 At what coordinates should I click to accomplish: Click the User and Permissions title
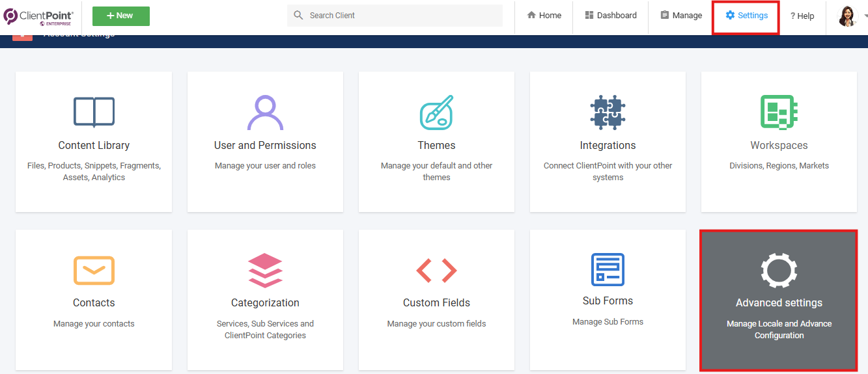click(265, 145)
